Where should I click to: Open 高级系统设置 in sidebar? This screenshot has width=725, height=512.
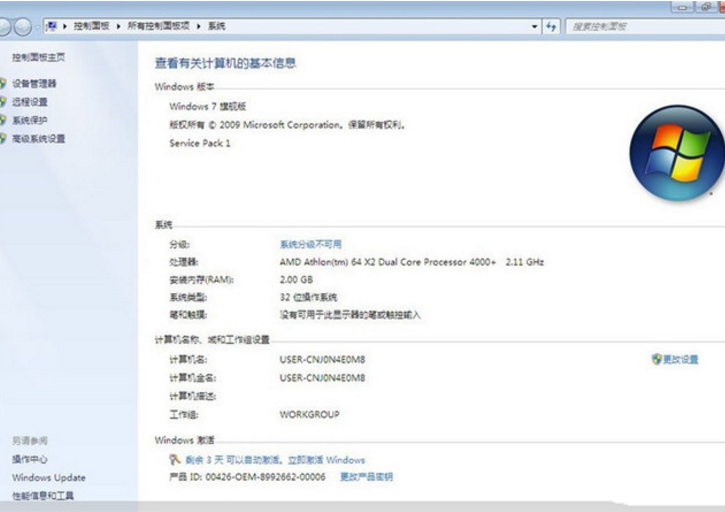(x=38, y=138)
